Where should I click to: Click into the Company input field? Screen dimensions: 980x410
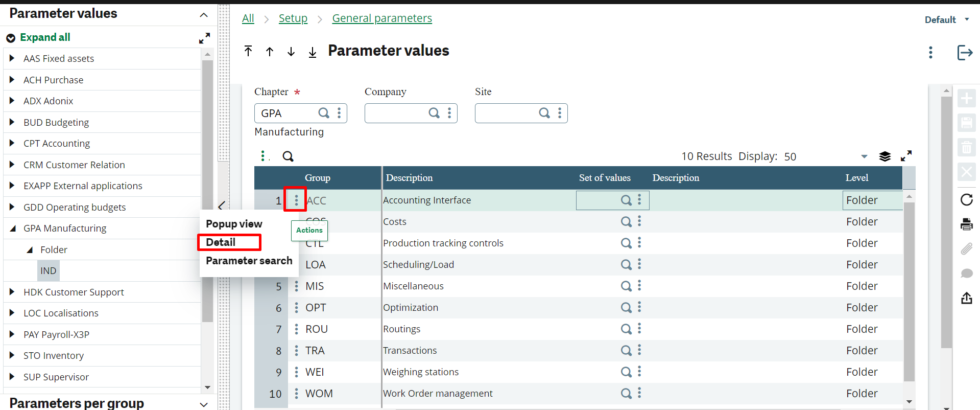pyautogui.click(x=396, y=113)
